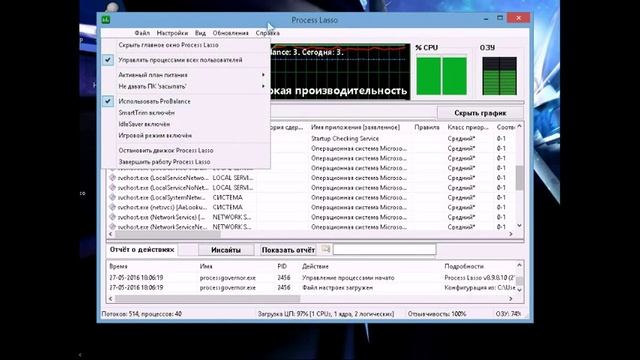Viewport: 640px width, 360px height.
Task: Click the performance graph area
Action: pos(340,71)
